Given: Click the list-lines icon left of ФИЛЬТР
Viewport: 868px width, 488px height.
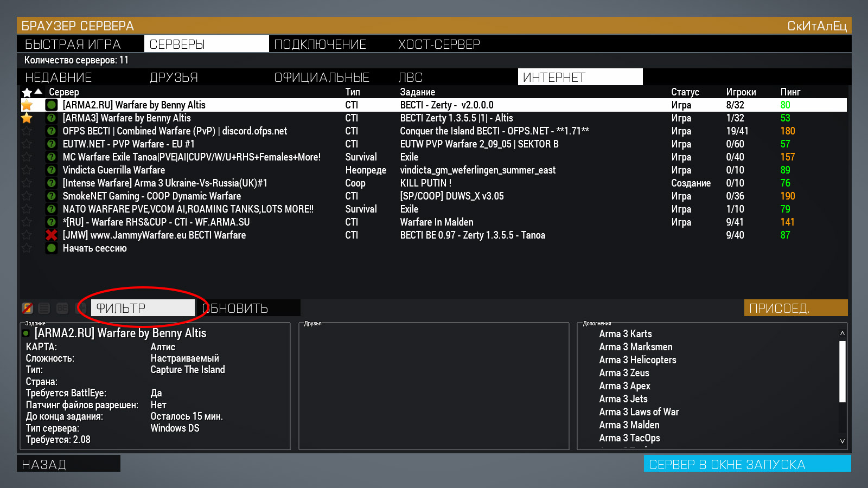Looking at the screenshot, I should coord(44,308).
